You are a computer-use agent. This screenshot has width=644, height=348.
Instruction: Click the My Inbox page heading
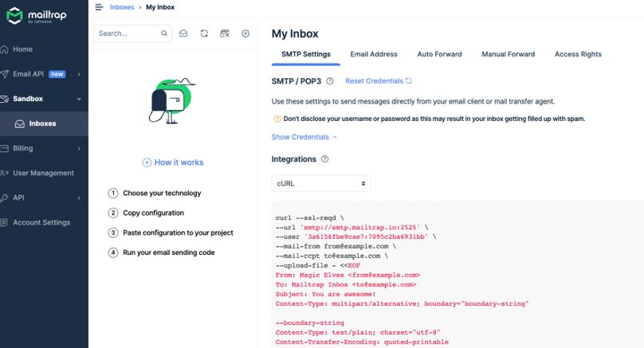pyautogui.click(x=295, y=33)
